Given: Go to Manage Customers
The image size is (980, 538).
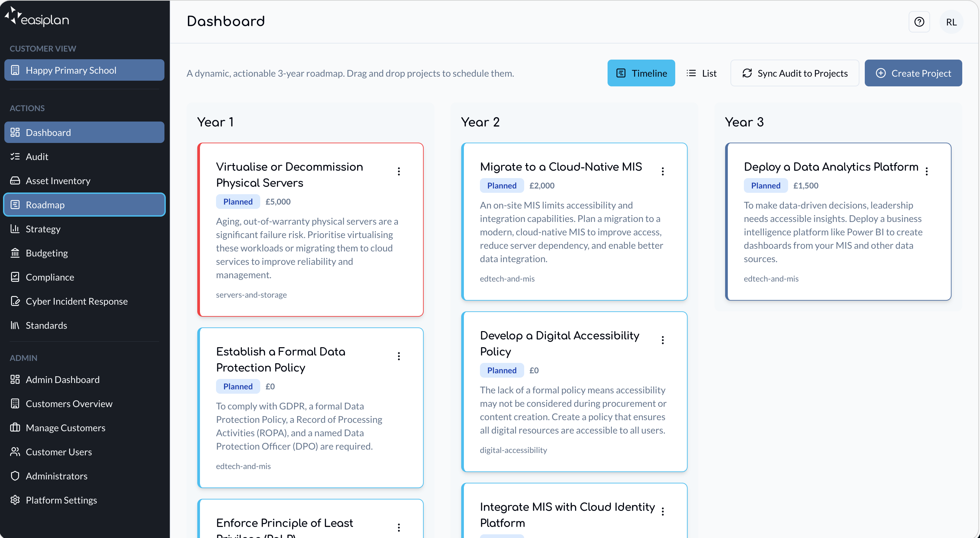Looking at the screenshot, I should (84, 428).
